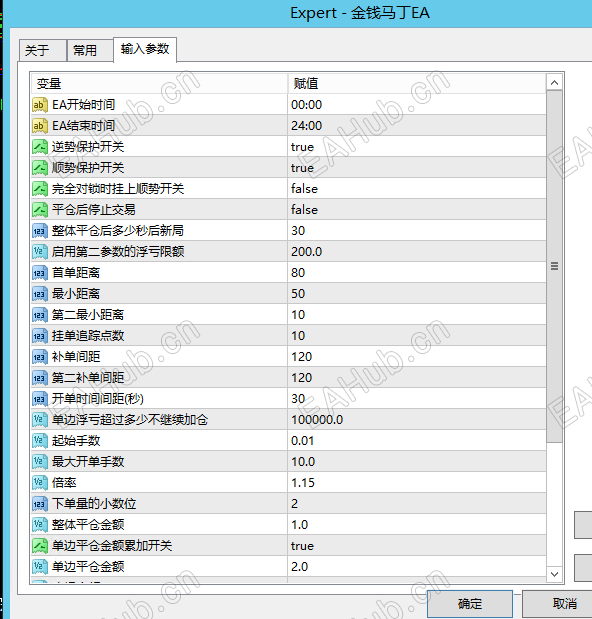Screen dimensions: 592x619
Task: Click the integer icon beside 整体平仓后多少秒后新局
Action: pyautogui.click(x=40, y=231)
